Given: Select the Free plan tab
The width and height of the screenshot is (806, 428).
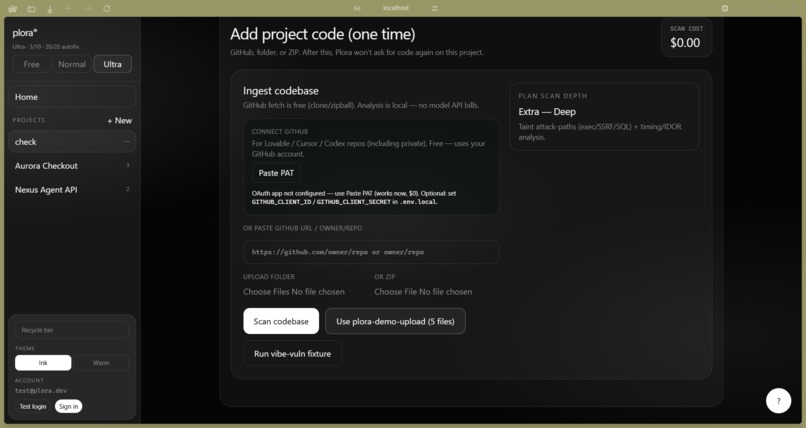Looking at the screenshot, I should [31, 64].
